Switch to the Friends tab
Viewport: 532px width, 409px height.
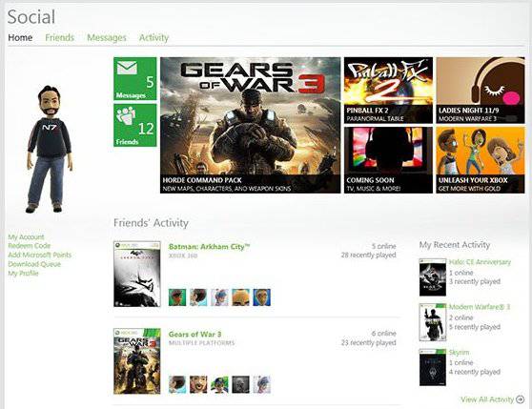(x=60, y=37)
